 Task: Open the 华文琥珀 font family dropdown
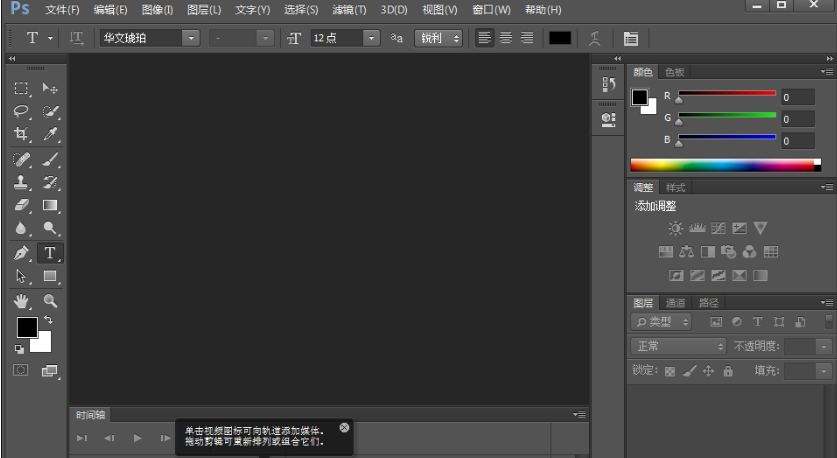click(191, 38)
